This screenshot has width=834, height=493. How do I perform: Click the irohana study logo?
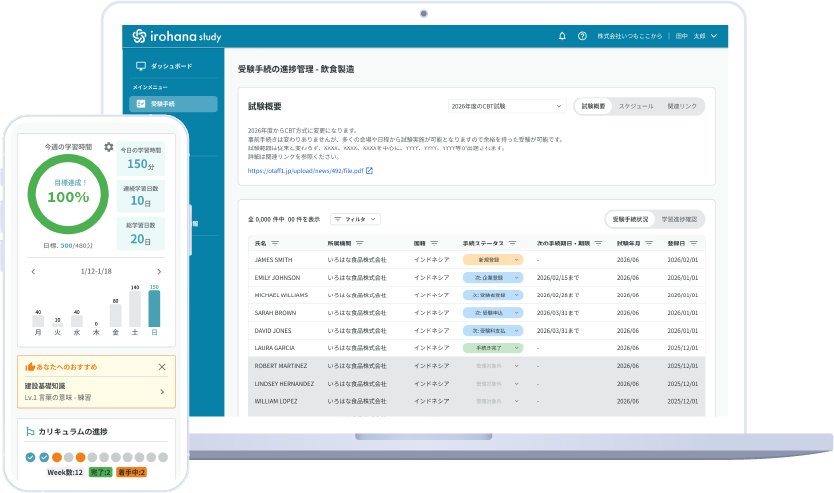(x=177, y=36)
